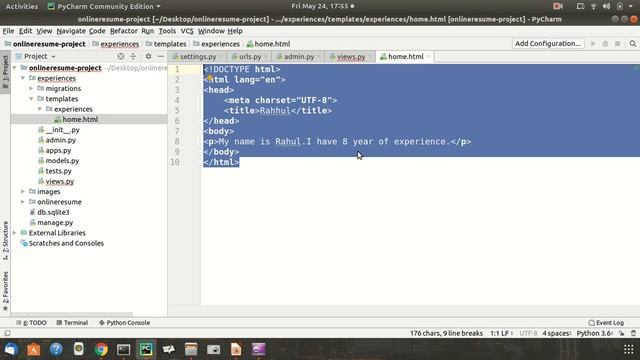
Task: Expand External Libraries node
Action: pos(15,233)
